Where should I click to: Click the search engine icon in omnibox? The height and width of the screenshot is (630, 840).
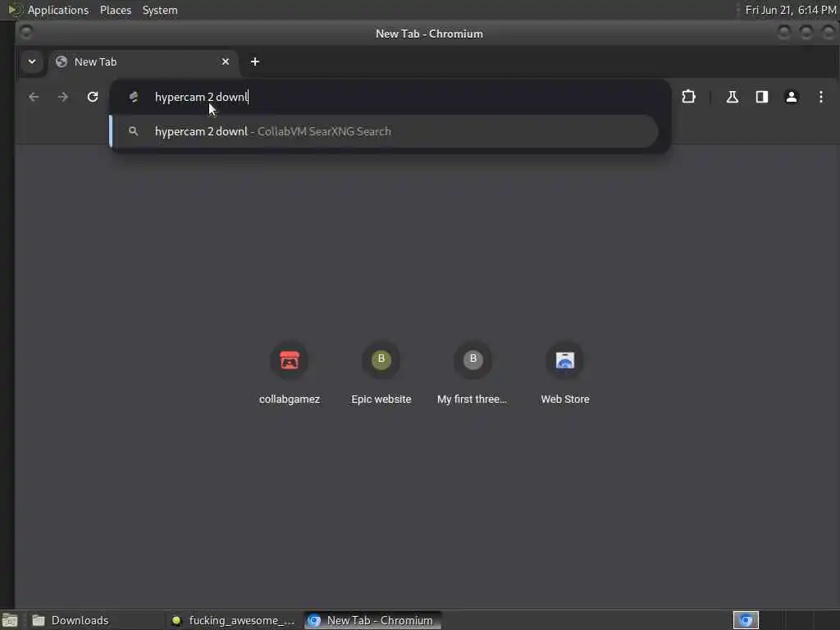[x=134, y=97]
